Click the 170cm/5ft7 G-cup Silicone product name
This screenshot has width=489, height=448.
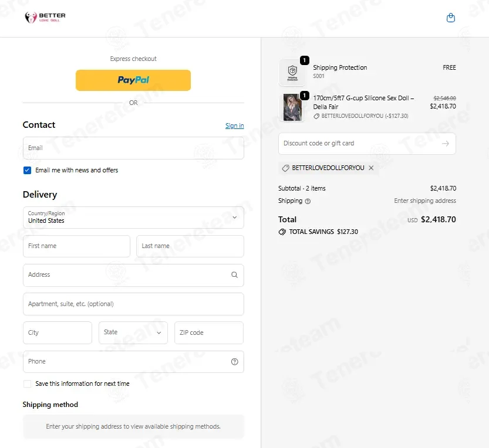pos(363,103)
